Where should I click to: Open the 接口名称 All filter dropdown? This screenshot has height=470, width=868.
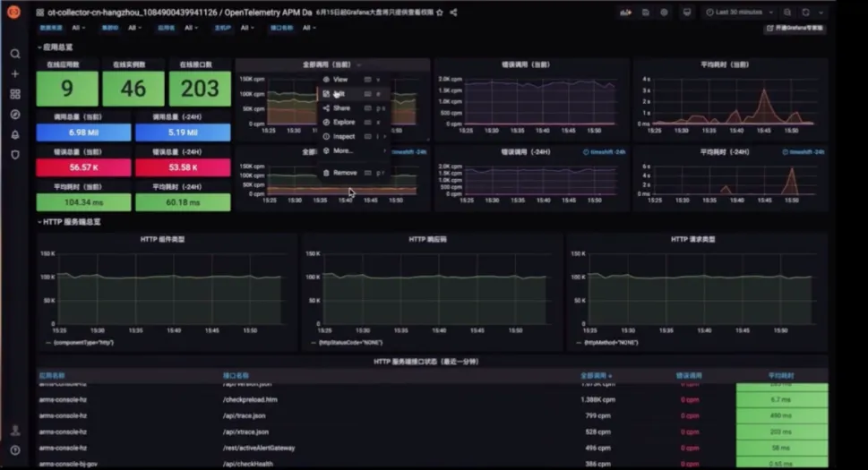pos(309,28)
